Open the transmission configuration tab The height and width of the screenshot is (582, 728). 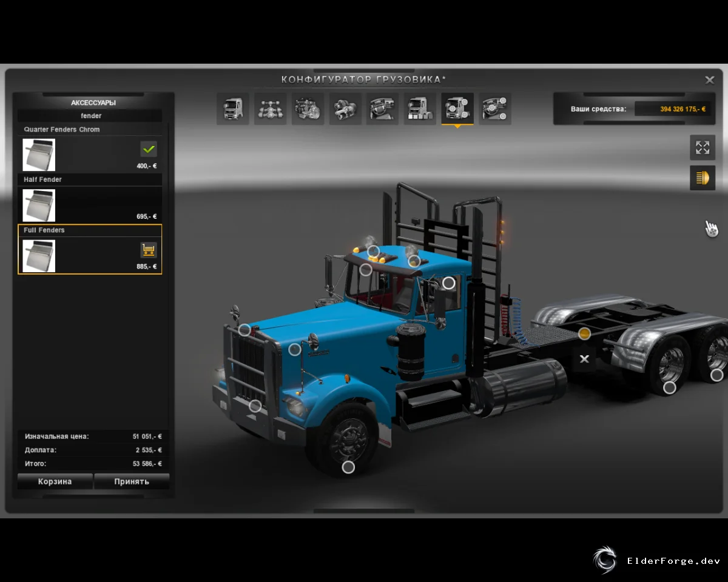click(x=345, y=109)
